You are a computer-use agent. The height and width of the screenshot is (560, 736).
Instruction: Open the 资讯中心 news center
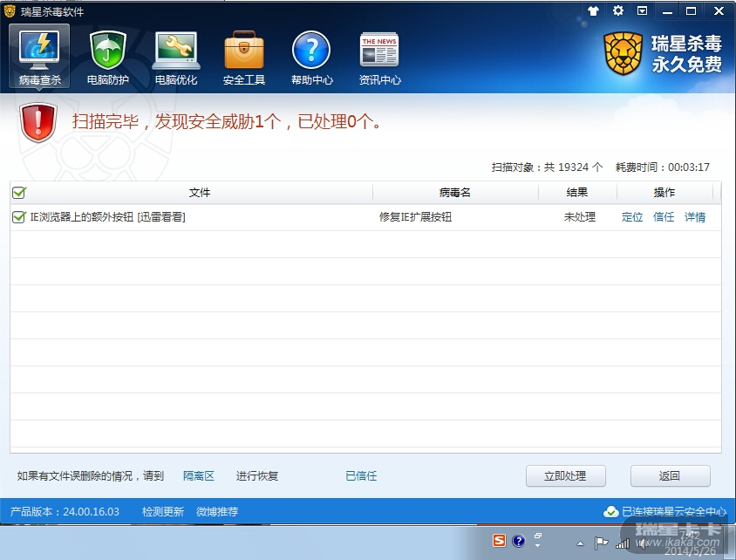point(379,58)
